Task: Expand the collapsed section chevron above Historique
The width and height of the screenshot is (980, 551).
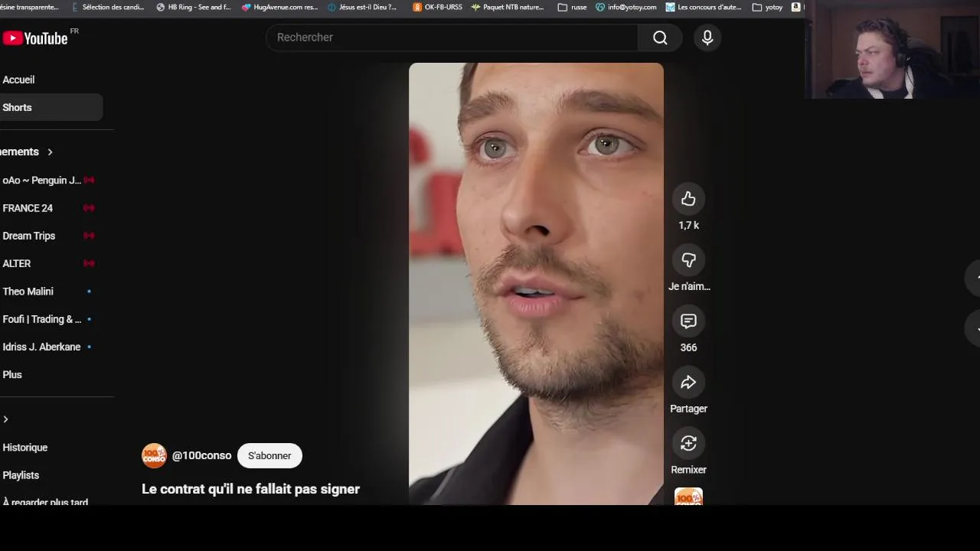Action: click(6, 419)
